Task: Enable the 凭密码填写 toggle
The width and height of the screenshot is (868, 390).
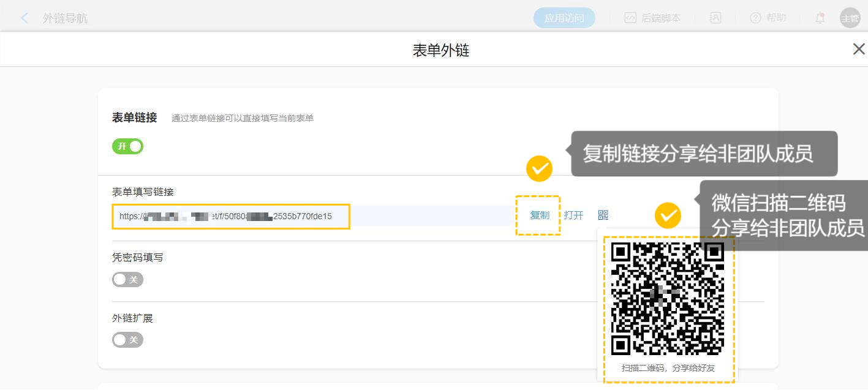Action: [127, 280]
